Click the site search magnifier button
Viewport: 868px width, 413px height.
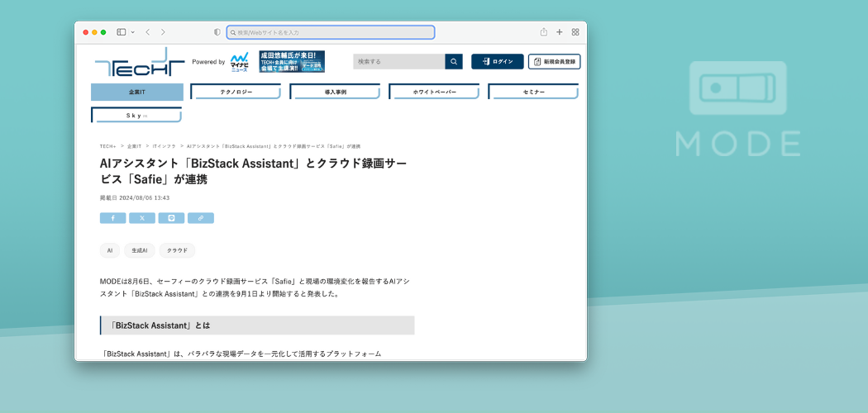454,62
